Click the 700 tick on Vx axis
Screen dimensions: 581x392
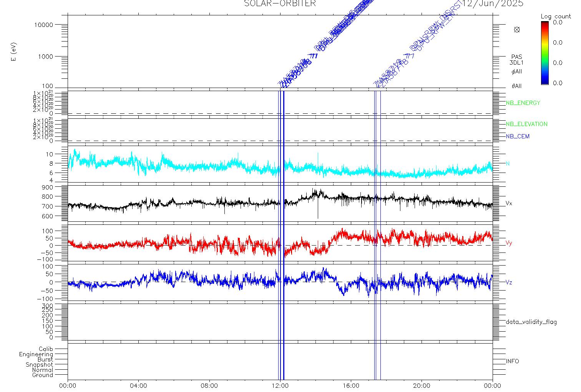(48, 206)
